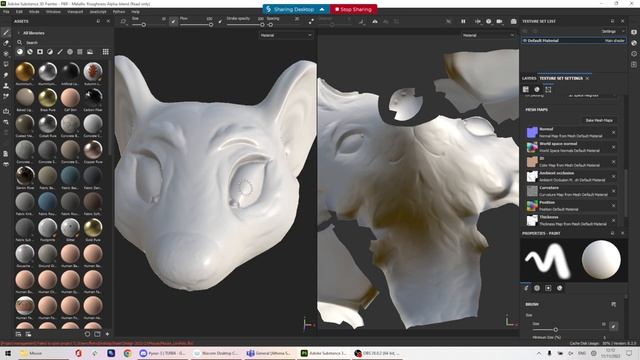Image resolution: width=640 pixels, height=360 pixels.
Task: Open the Help menu
Action: [x=135, y=12]
